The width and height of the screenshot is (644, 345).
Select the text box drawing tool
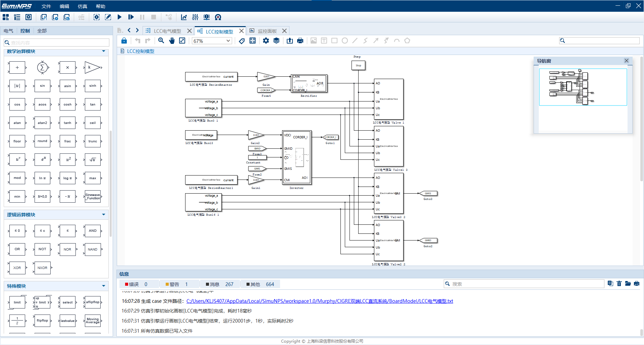pos(324,41)
